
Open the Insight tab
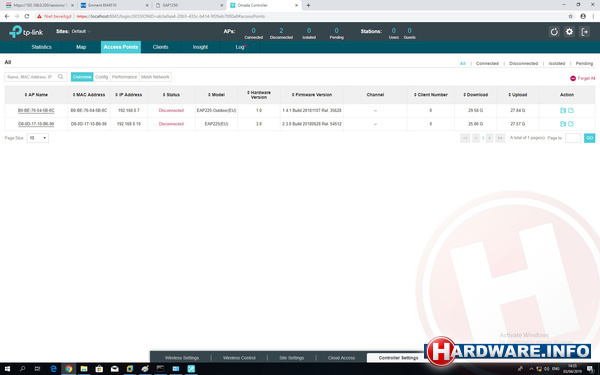coord(200,47)
